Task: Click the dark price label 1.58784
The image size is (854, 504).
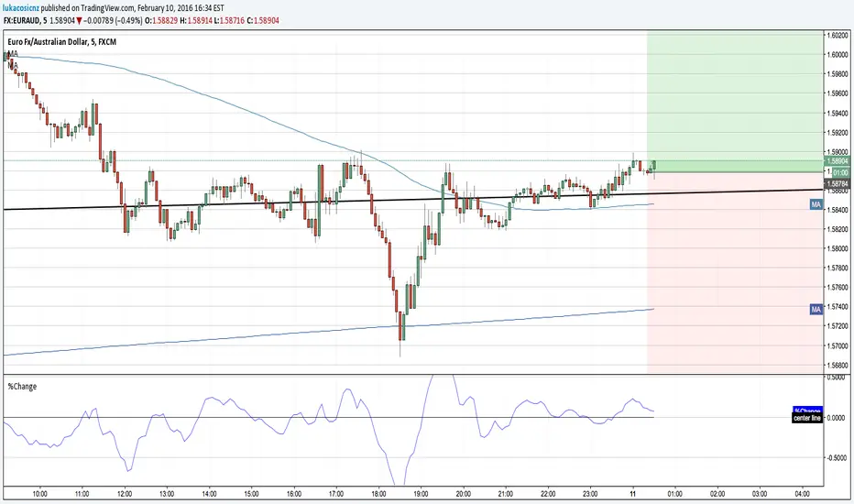Action: (838, 184)
